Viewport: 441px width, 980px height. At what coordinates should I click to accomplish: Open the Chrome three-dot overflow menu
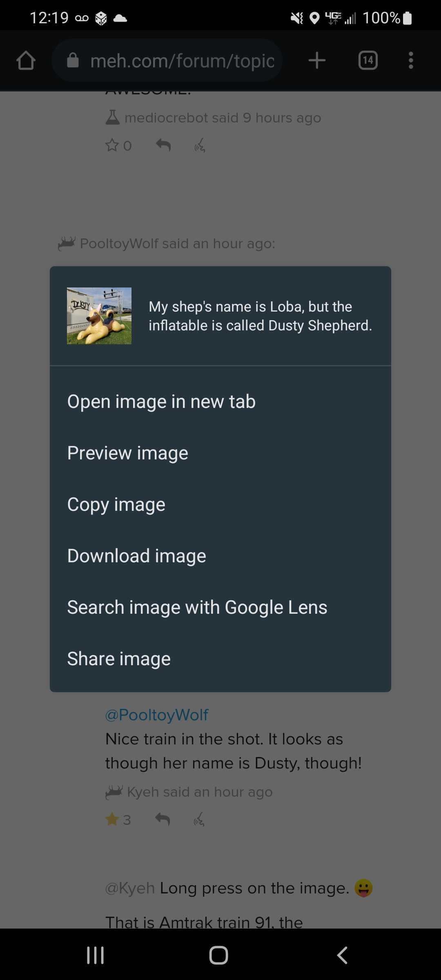(x=411, y=60)
